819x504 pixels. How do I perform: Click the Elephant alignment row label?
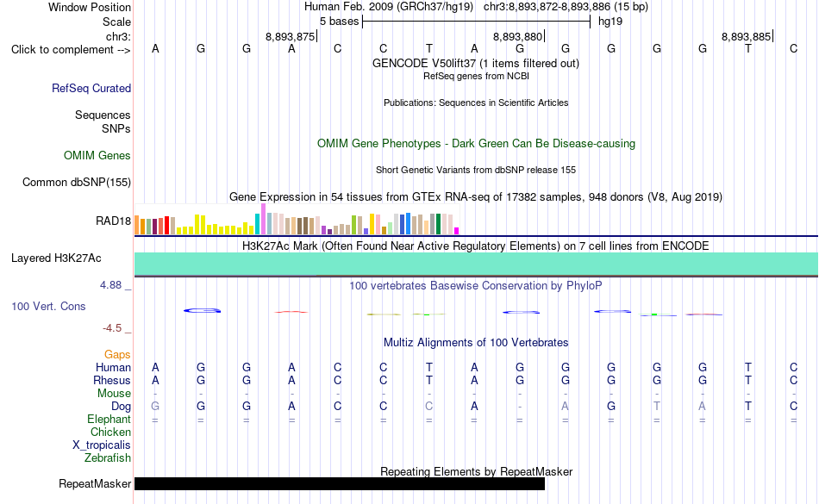(109, 420)
